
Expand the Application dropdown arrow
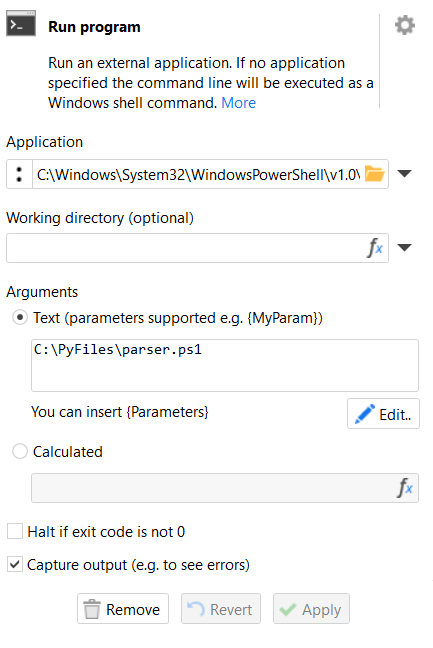[404, 174]
